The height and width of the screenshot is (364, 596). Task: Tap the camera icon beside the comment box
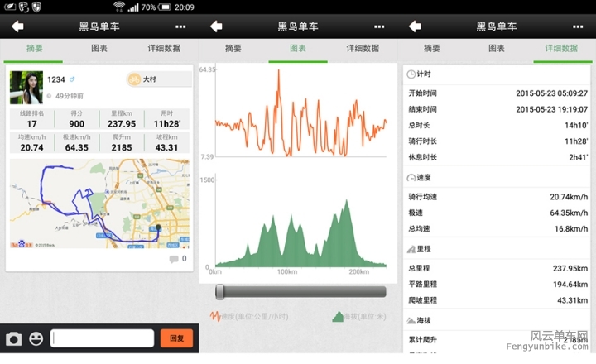[x=14, y=338]
